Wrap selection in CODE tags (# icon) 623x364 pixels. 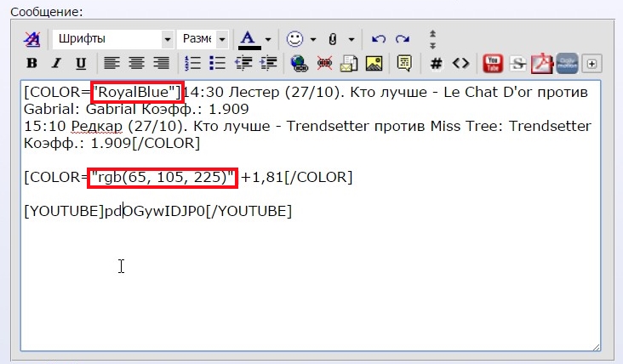pos(436,63)
